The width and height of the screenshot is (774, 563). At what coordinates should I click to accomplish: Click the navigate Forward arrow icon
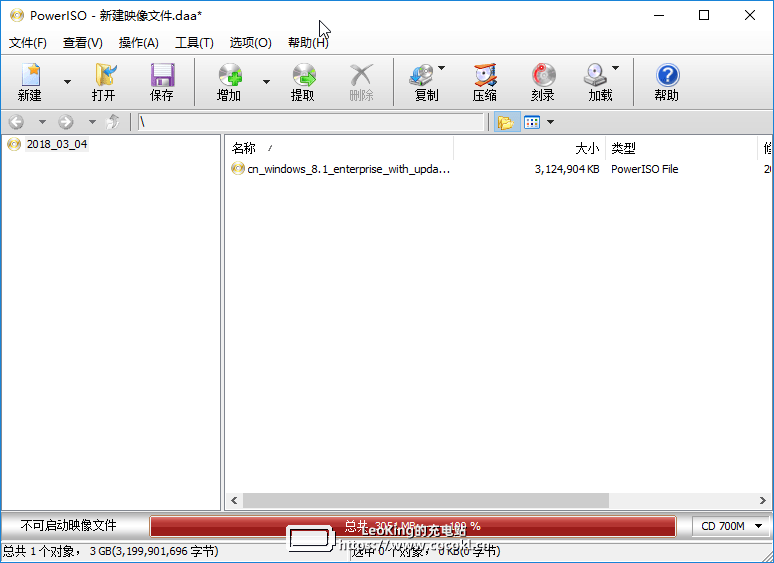coord(66,122)
